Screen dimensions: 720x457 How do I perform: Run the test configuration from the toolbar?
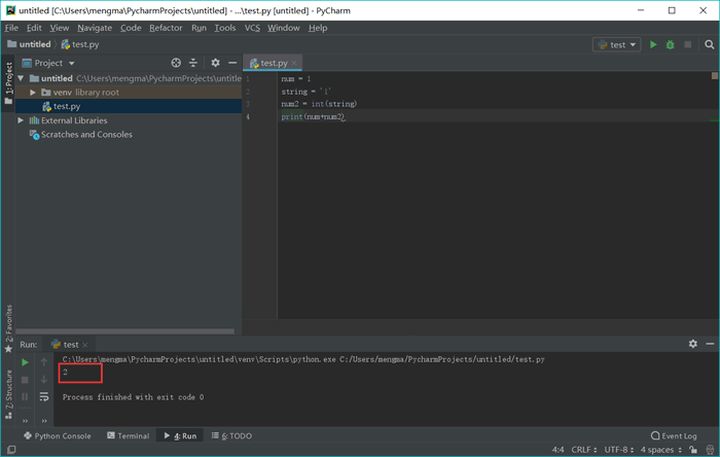click(653, 45)
